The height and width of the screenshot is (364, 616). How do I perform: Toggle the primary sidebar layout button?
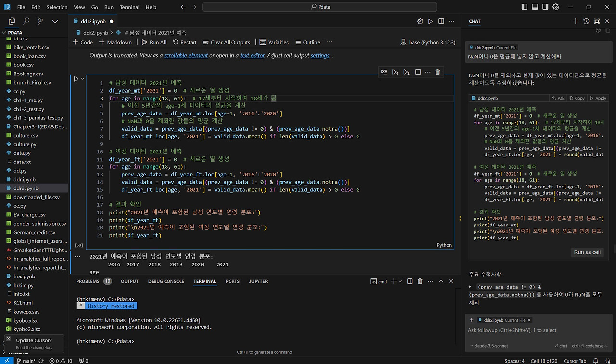(x=524, y=7)
